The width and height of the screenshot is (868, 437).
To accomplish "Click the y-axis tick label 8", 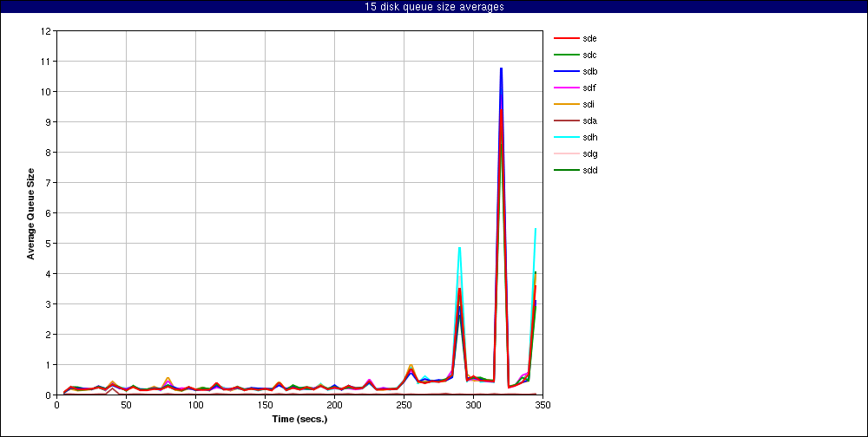I will click(x=48, y=152).
